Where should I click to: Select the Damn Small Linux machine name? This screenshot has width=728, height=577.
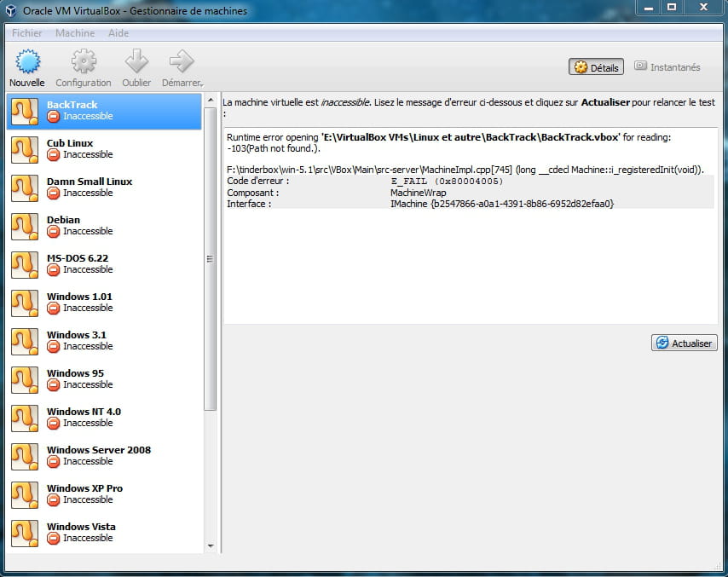click(90, 182)
